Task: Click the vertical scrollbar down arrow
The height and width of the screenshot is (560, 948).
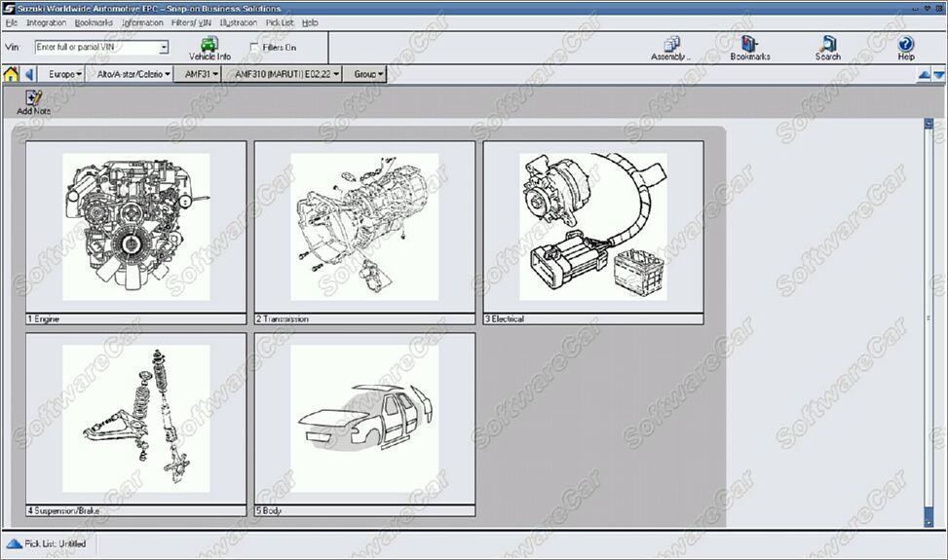Action: coord(929,522)
